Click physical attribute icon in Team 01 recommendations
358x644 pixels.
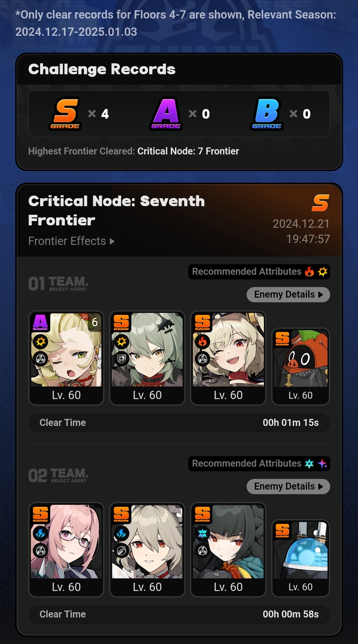(323, 272)
